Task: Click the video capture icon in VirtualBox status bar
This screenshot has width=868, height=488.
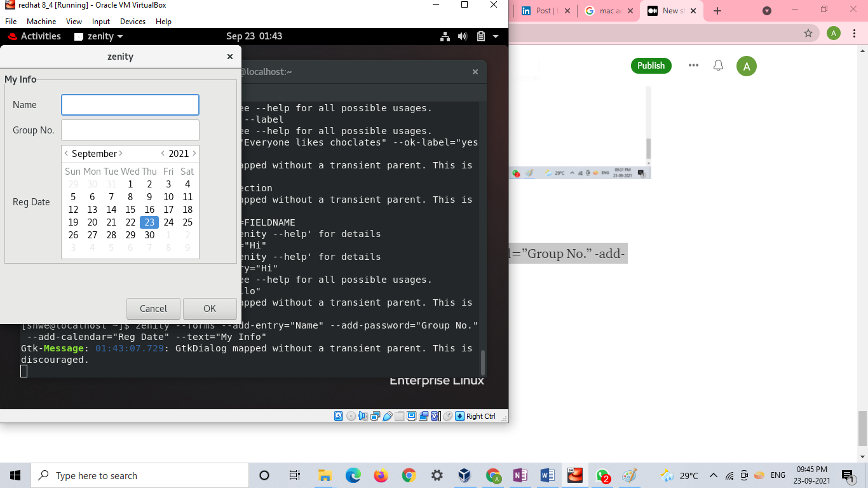Action: (423, 416)
